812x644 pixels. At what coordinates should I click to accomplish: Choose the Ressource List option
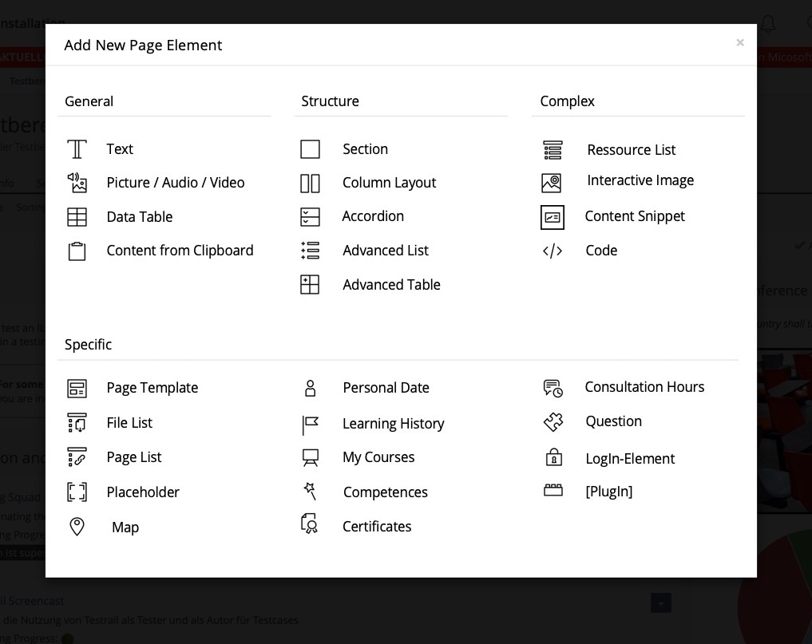coord(631,150)
